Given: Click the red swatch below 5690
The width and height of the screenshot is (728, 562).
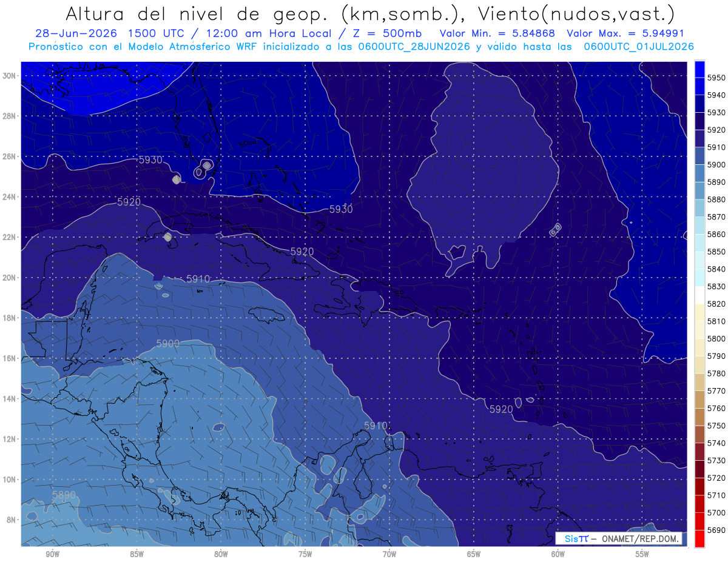Looking at the screenshot, I should coord(699,538).
